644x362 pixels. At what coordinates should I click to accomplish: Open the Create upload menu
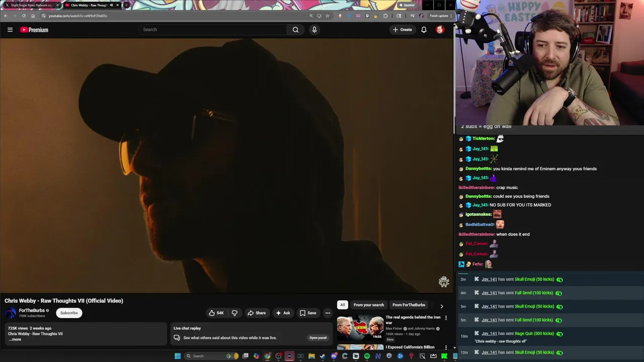point(403,30)
